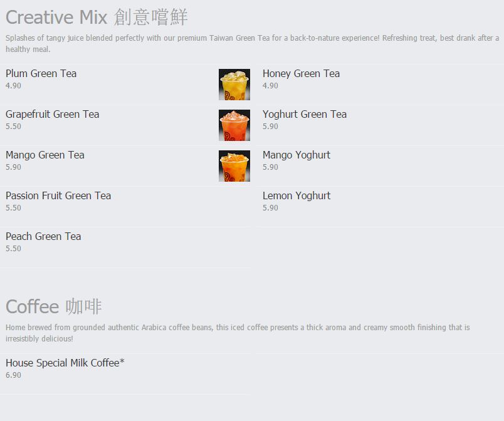This screenshot has height=421, width=504.
Task: Click the Creative Mix section heading
Action: click(x=97, y=17)
